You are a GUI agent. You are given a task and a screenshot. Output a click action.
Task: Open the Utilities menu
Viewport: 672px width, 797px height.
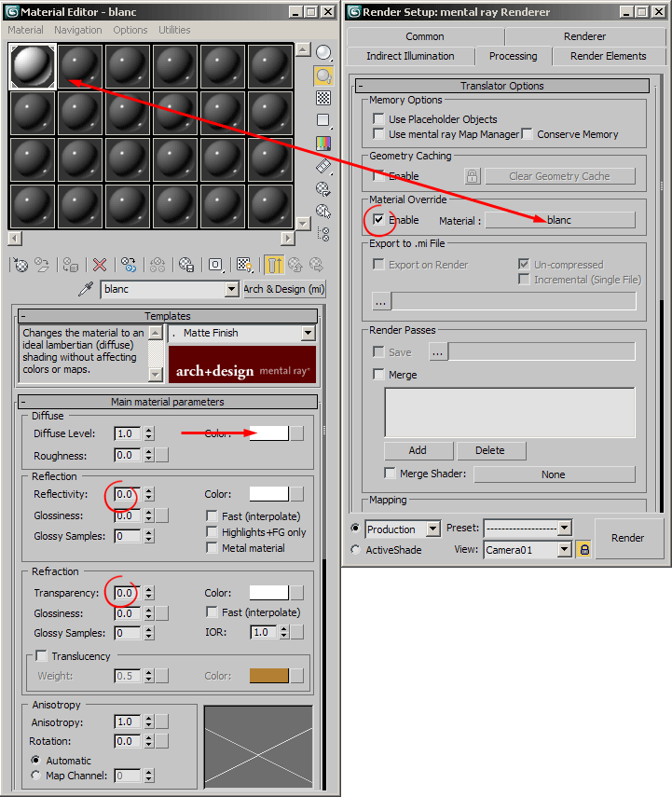coord(174,30)
